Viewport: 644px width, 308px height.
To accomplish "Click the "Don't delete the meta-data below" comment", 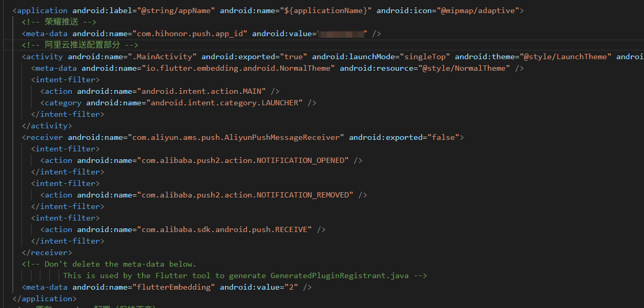I will click(x=109, y=264).
